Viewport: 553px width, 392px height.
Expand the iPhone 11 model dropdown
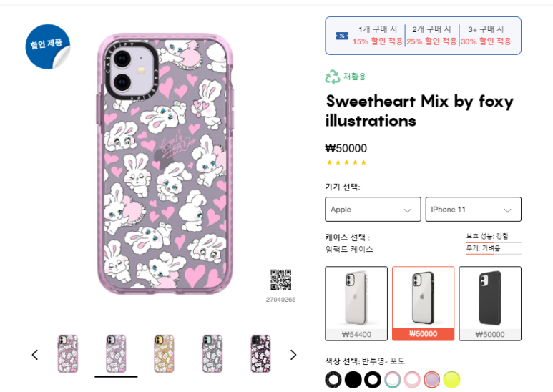[x=473, y=210]
